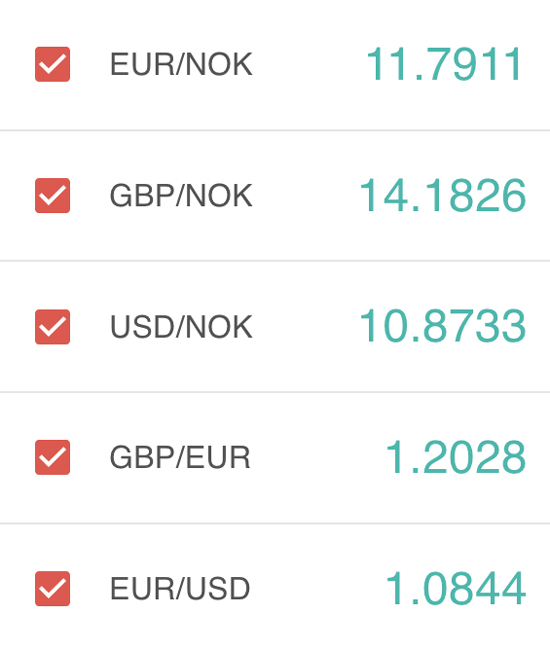Click divider line below USD/NOK row
Screen dimensions: 550x650
275,392
